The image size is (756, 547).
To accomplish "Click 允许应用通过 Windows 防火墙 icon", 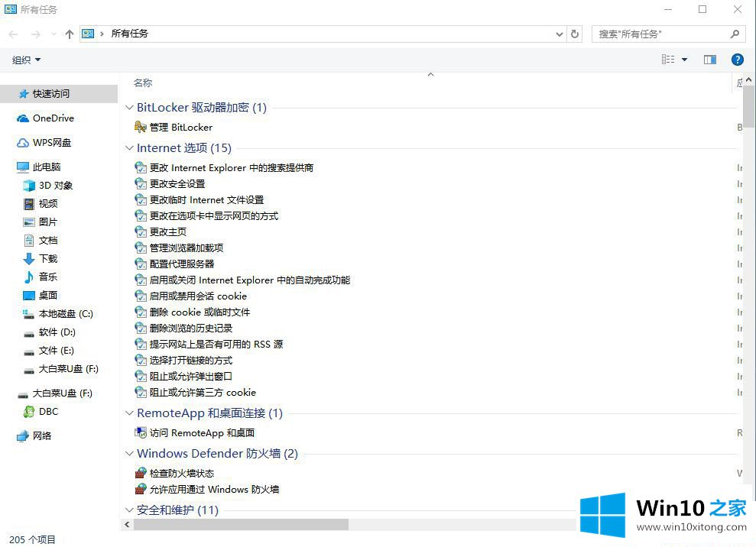I will pyautogui.click(x=141, y=489).
